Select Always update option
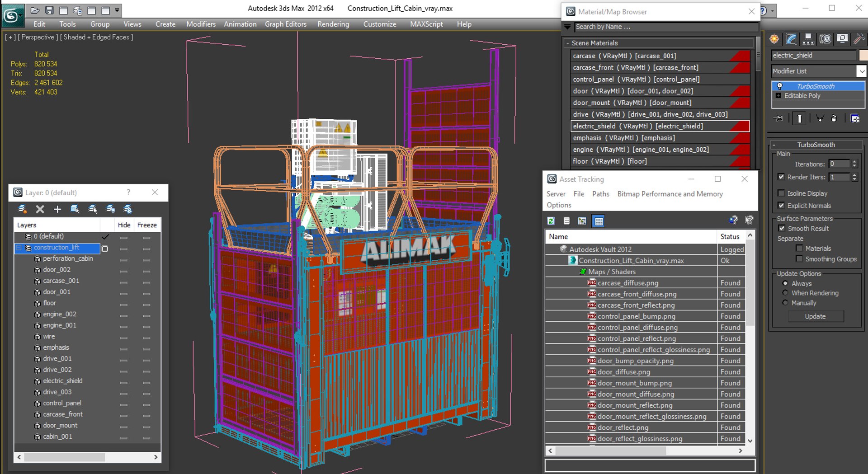 pos(785,284)
